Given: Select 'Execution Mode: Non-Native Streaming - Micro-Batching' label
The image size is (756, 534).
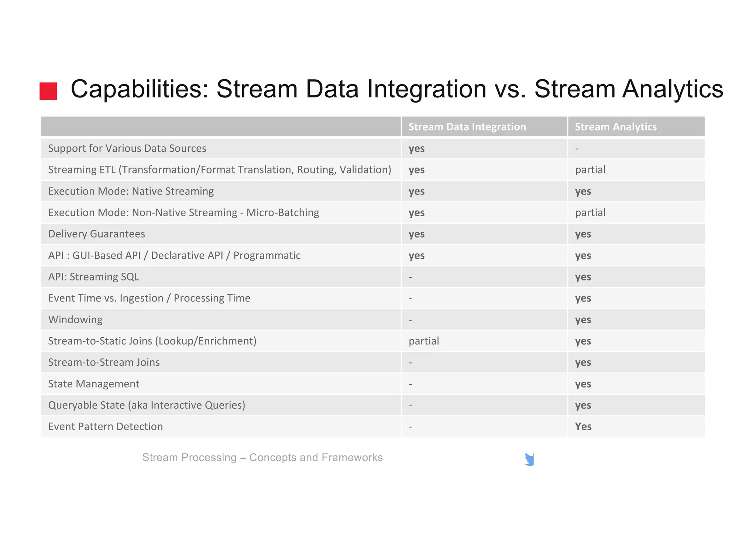Looking at the screenshot, I should 183,213.
